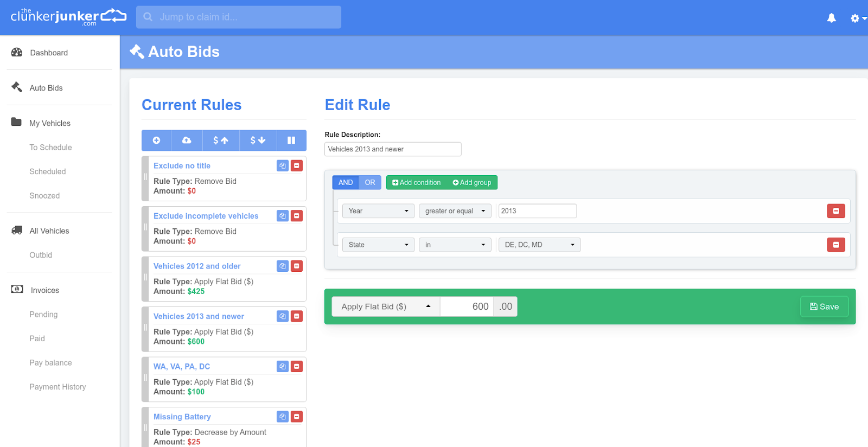Edit the Rule Description text field
This screenshot has height=447, width=868.
click(x=393, y=149)
